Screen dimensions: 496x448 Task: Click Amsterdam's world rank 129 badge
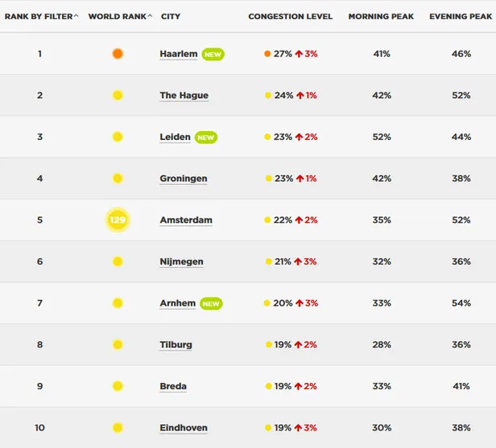[118, 220]
